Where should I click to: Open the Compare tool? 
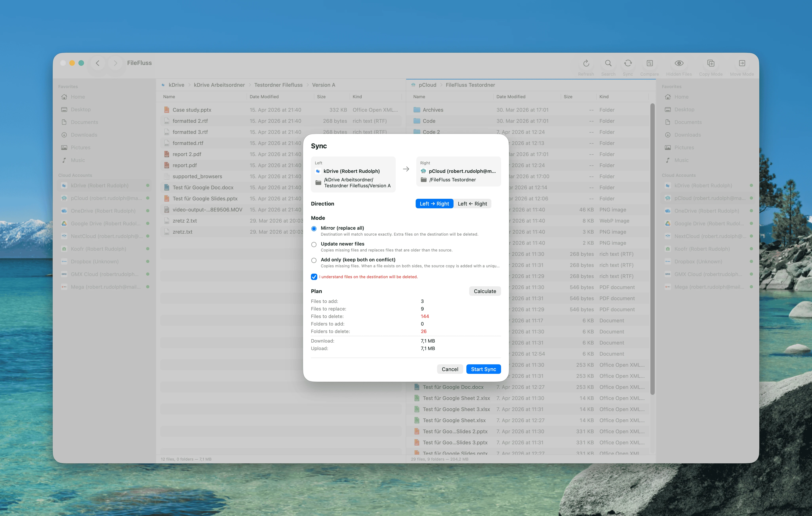point(649,63)
